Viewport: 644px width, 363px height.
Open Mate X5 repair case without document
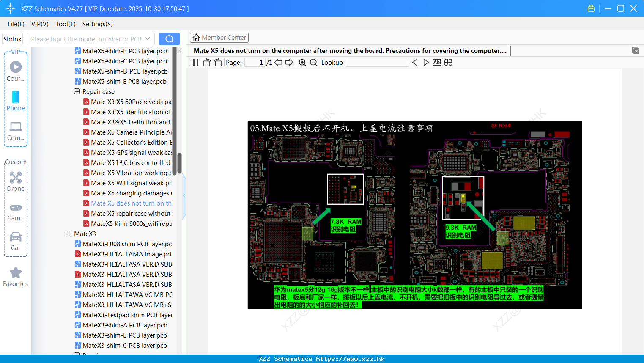click(127, 213)
